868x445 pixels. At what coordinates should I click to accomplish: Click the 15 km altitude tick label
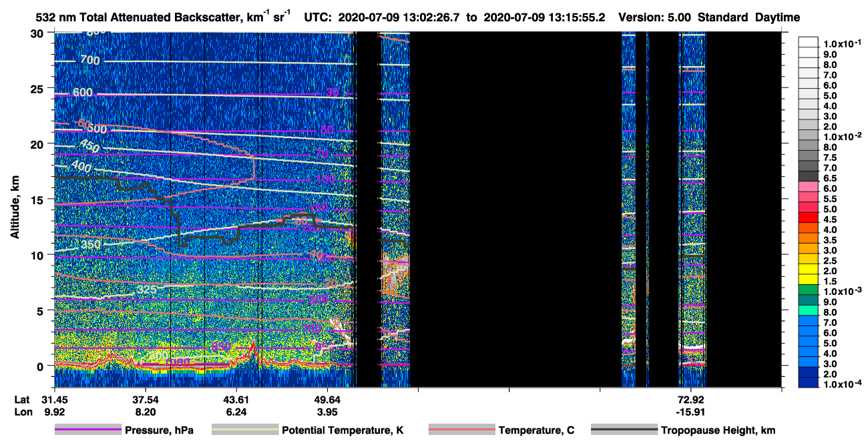click(39, 199)
